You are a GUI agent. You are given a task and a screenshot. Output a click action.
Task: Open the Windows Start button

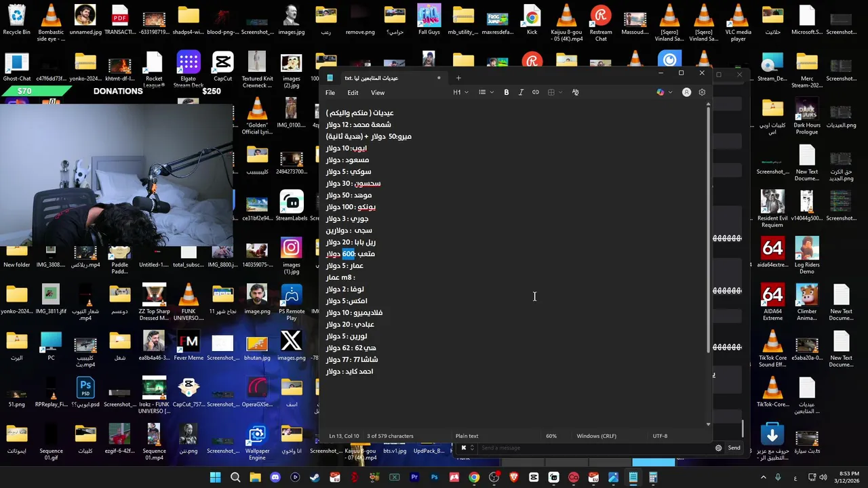(215, 478)
